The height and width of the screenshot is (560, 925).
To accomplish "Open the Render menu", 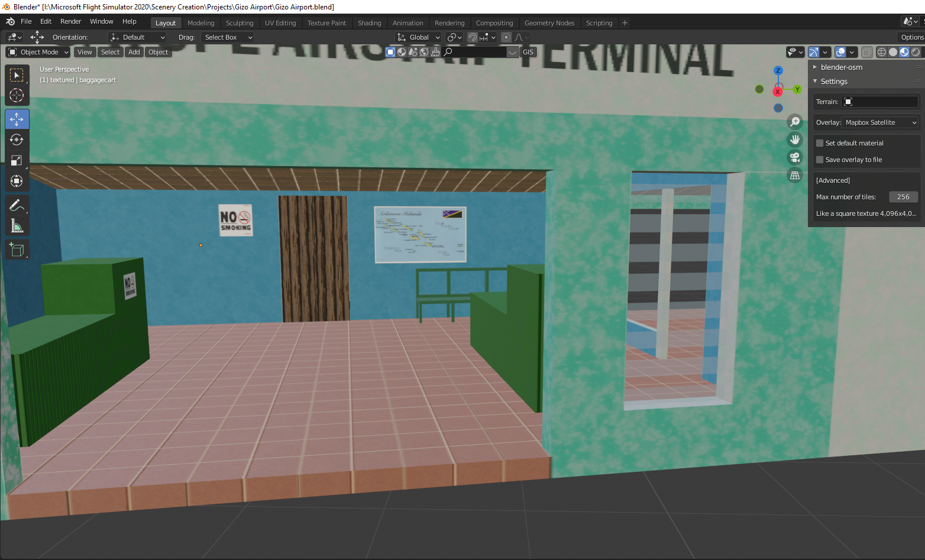I will 70,21.
